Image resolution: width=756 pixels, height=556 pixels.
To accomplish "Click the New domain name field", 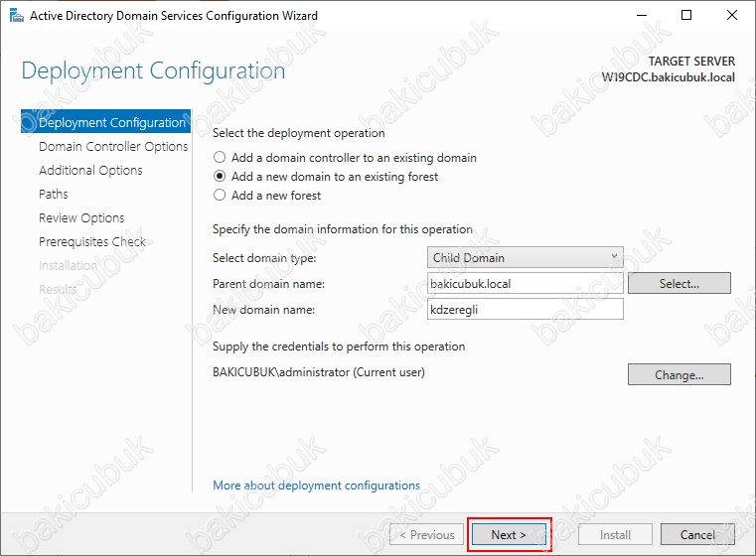I will pyautogui.click(x=526, y=310).
